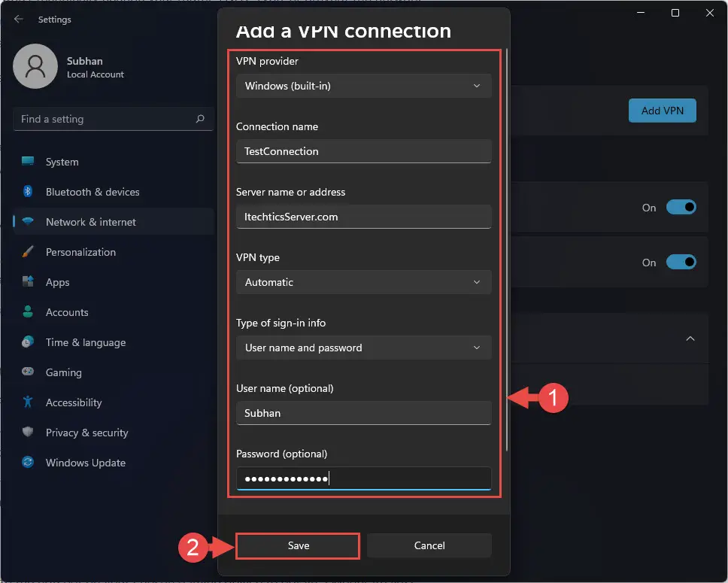Collapse the section with the up chevron
This screenshot has height=583, width=728.
pyautogui.click(x=690, y=339)
